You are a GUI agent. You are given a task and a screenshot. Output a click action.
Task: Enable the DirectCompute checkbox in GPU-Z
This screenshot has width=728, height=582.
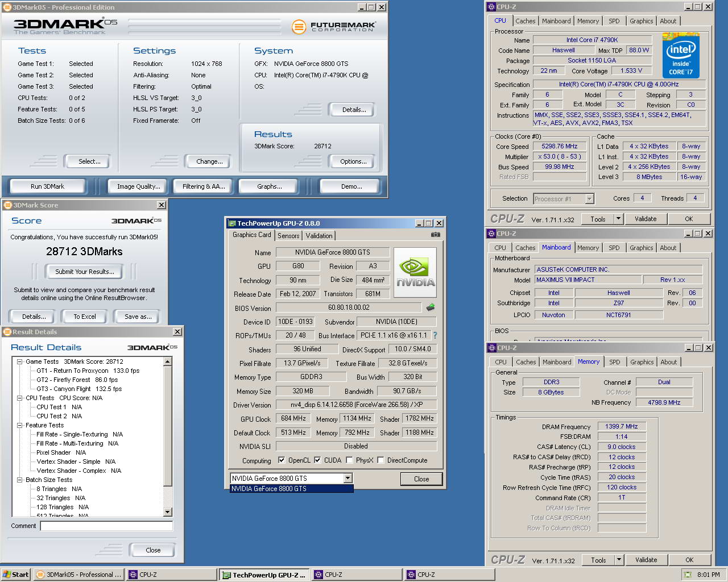(380, 460)
